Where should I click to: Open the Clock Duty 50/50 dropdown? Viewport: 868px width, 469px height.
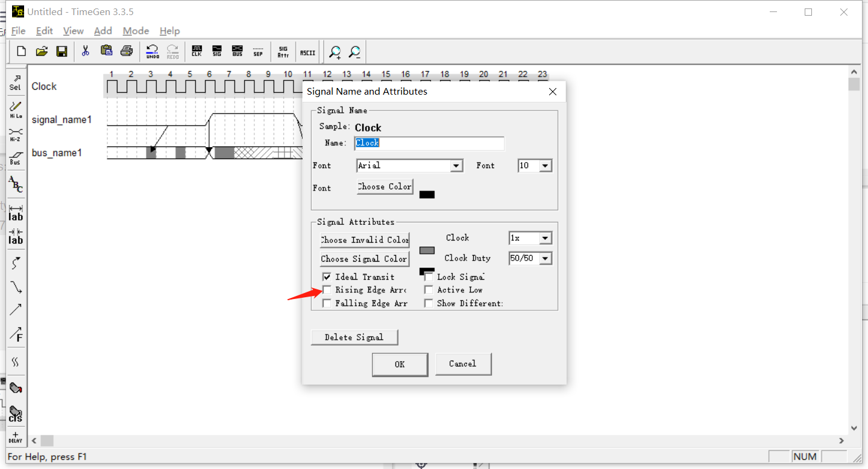click(546, 258)
